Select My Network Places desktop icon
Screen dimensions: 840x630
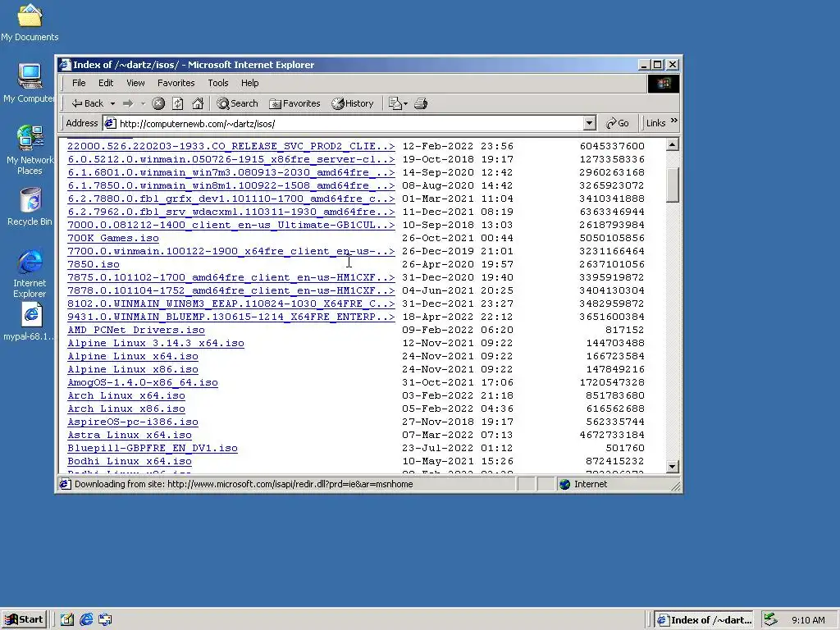(x=30, y=150)
